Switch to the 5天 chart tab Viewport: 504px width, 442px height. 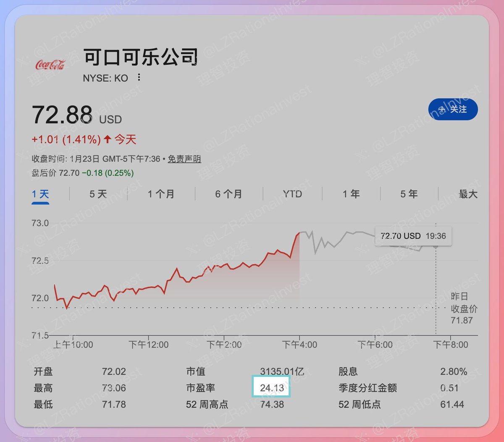[x=97, y=194]
